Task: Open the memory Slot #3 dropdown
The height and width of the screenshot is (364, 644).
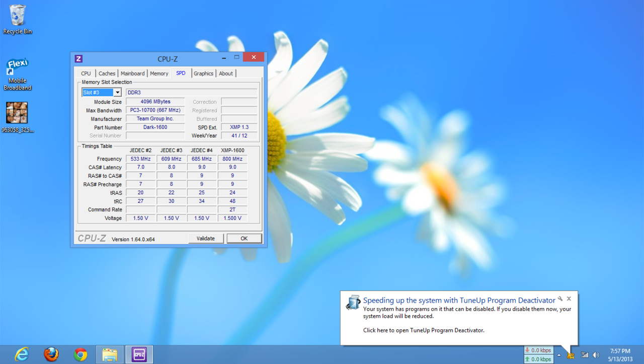Action: click(x=117, y=93)
